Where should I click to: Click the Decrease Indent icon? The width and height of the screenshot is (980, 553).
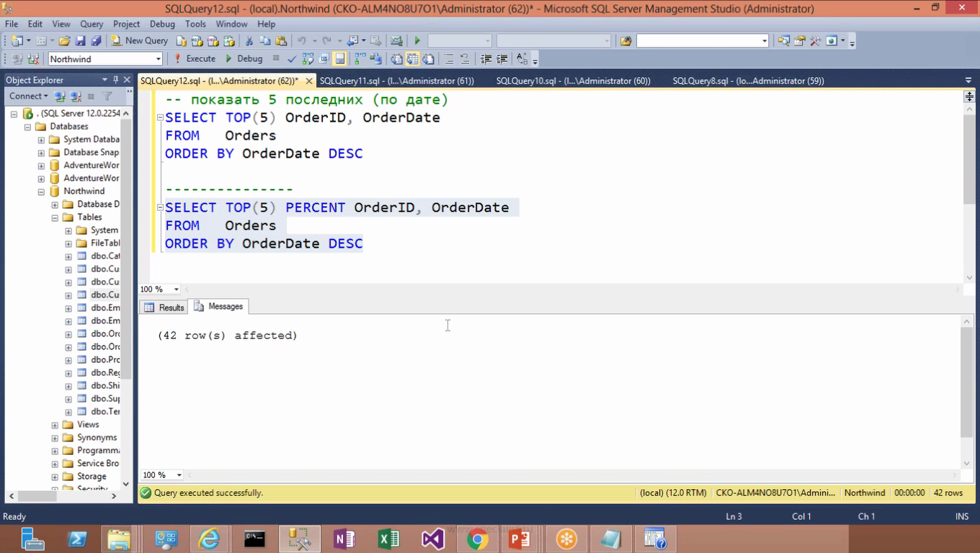pyautogui.click(x=486, y=59)
